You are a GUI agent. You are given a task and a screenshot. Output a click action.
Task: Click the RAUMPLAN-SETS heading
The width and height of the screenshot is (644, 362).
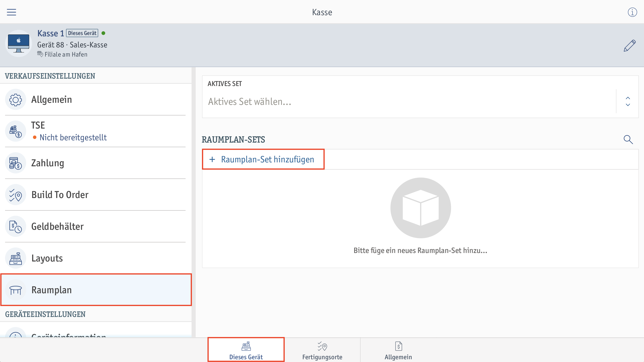(x=233, y=139)
